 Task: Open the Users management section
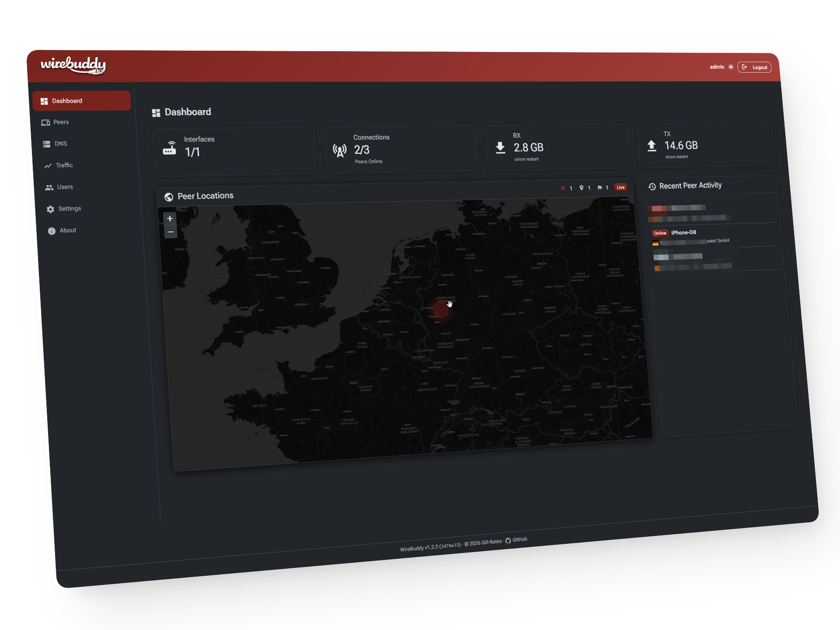coord(65,187)
